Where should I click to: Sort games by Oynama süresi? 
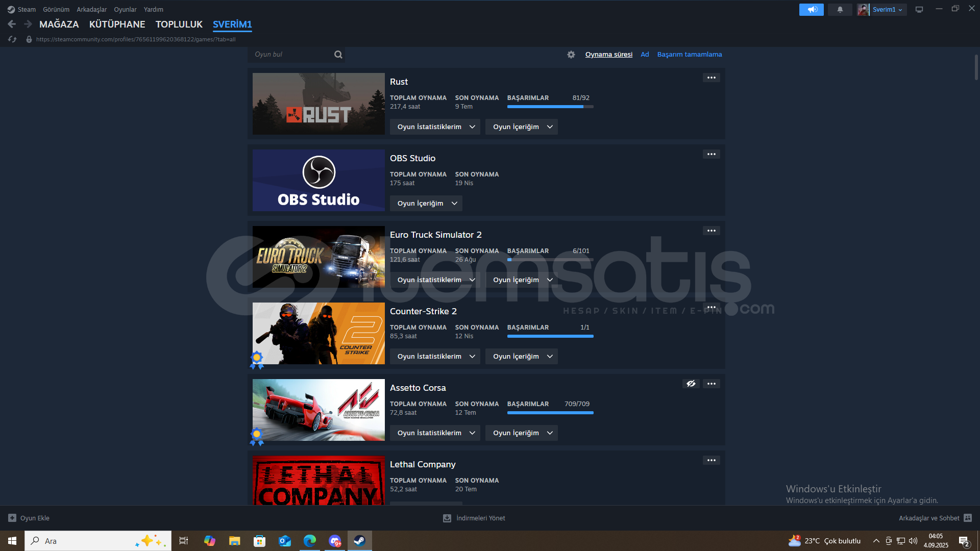click(x=609, y=55)
